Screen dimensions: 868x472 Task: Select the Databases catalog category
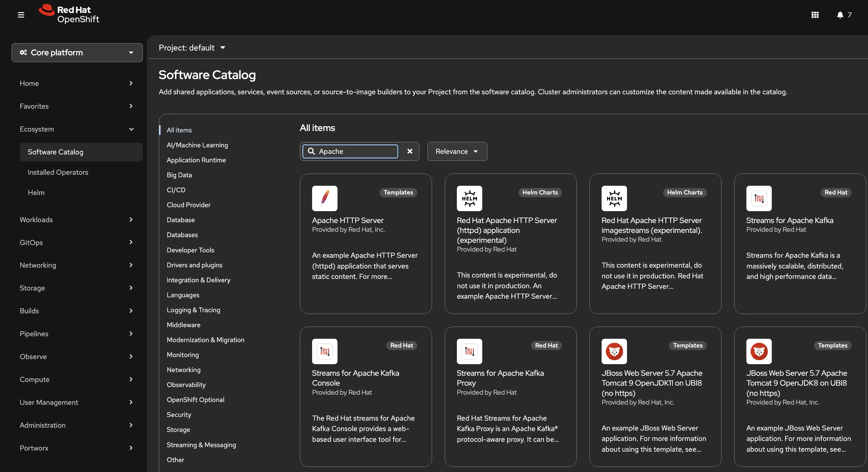point(182,235)
